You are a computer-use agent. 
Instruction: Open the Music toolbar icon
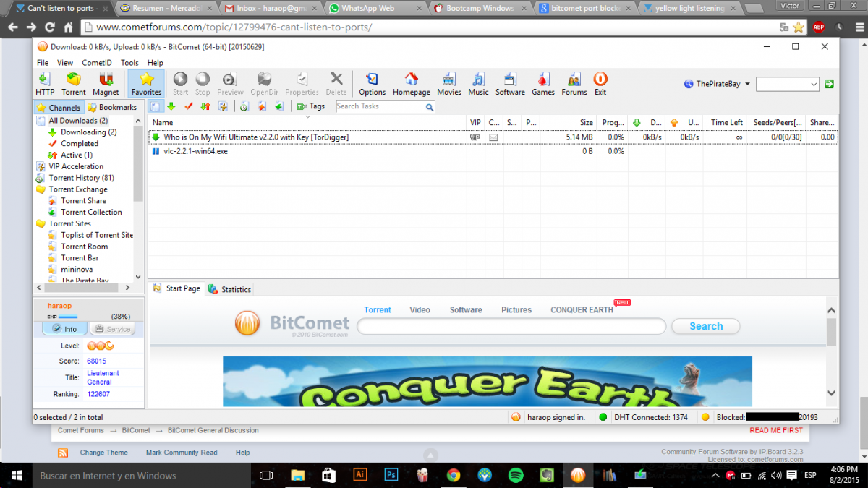coord(478,83)
